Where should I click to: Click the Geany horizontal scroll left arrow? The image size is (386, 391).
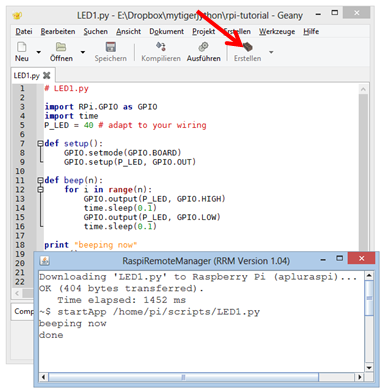click(x=17, y=293)
